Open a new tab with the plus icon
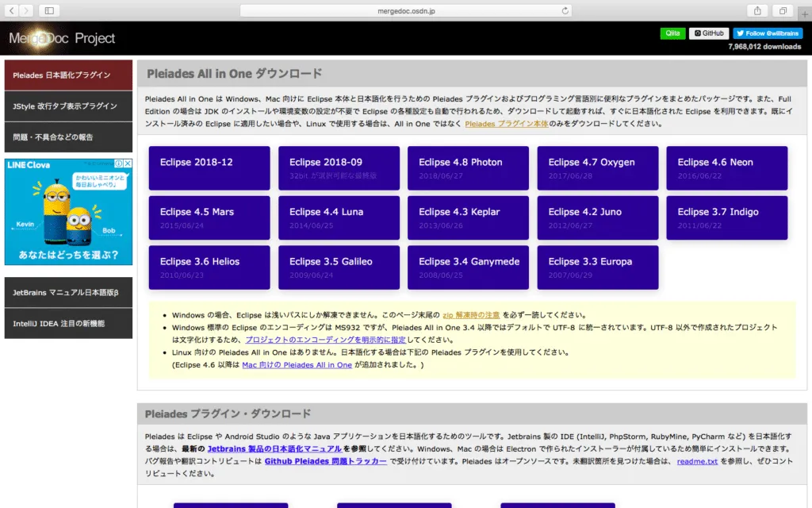 [804, 14]
